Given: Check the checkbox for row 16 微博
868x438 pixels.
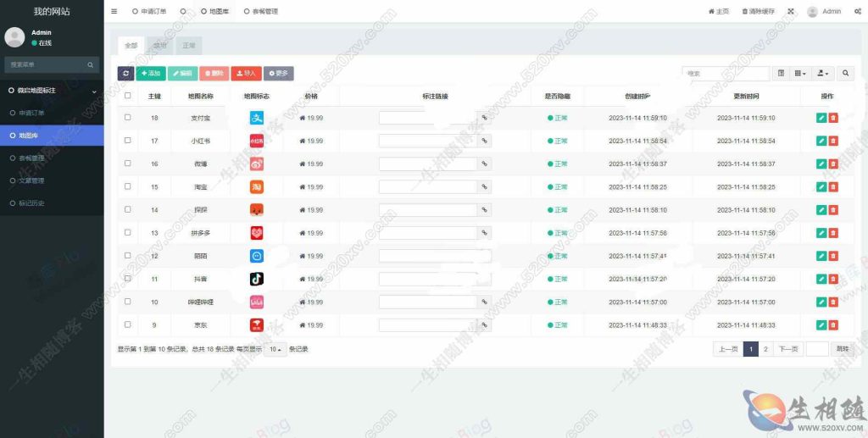Looking at the screenshot, I should click(x=128, y=164).
